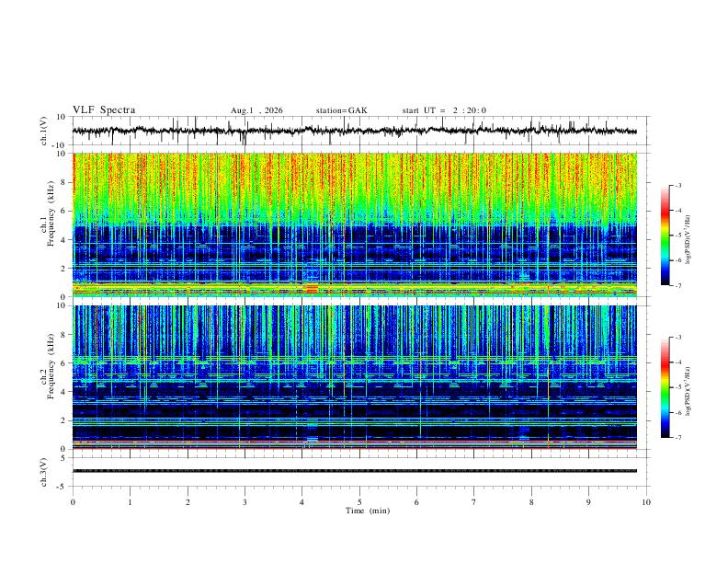
Task: Click the ch.3 black voltage band
Action: [354, 471]
